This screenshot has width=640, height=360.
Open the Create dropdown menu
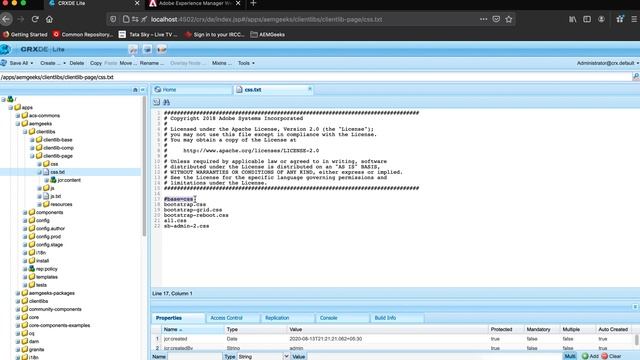pyautogui.click(x=53, y=63)
